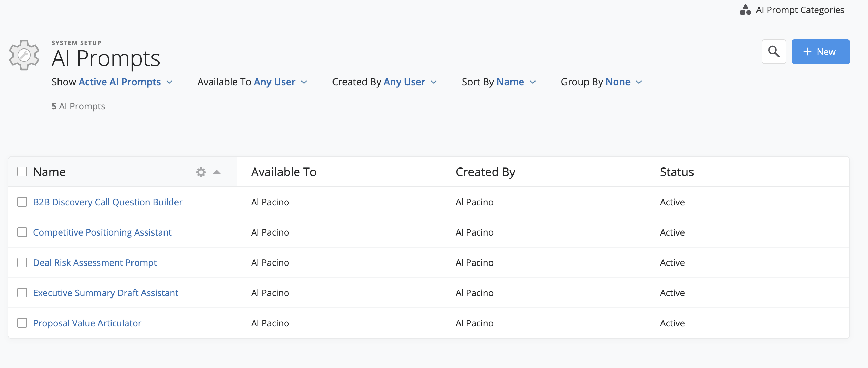Select the Deal Risk Assessment Prompt checkbox
The image size is (868, 368).
pos(22,262)
